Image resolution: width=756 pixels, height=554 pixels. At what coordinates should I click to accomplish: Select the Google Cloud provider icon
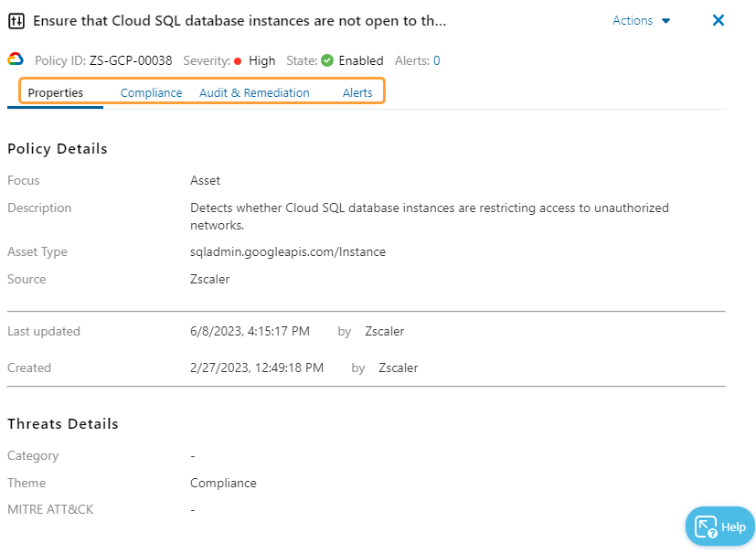[x=15, y=60]
